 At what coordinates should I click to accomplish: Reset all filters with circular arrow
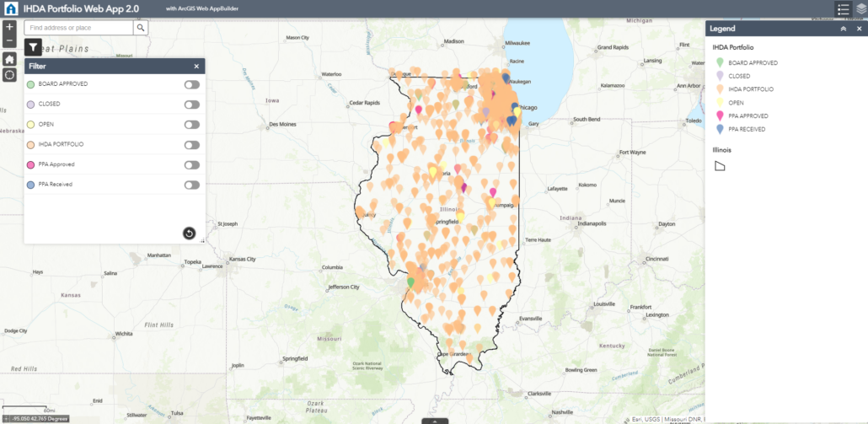[190, 233]
